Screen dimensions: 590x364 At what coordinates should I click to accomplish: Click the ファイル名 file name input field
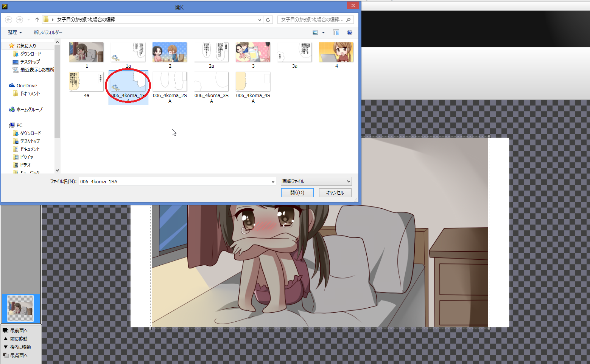click(x=174, y=182)
